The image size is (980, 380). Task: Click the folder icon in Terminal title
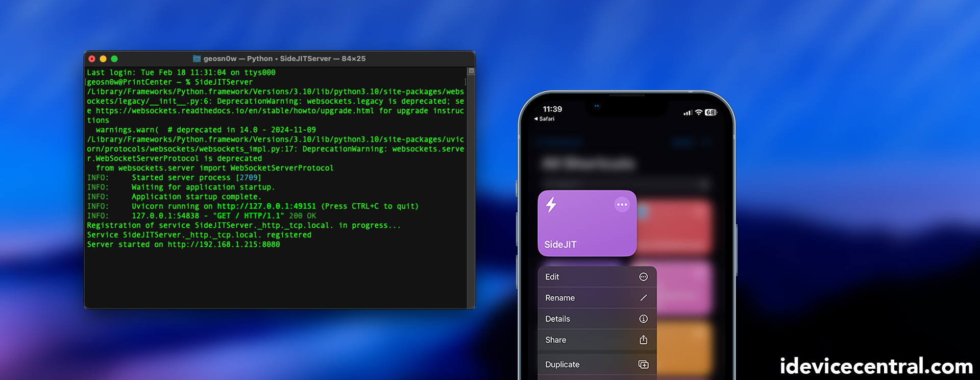[x=197, y=59]
